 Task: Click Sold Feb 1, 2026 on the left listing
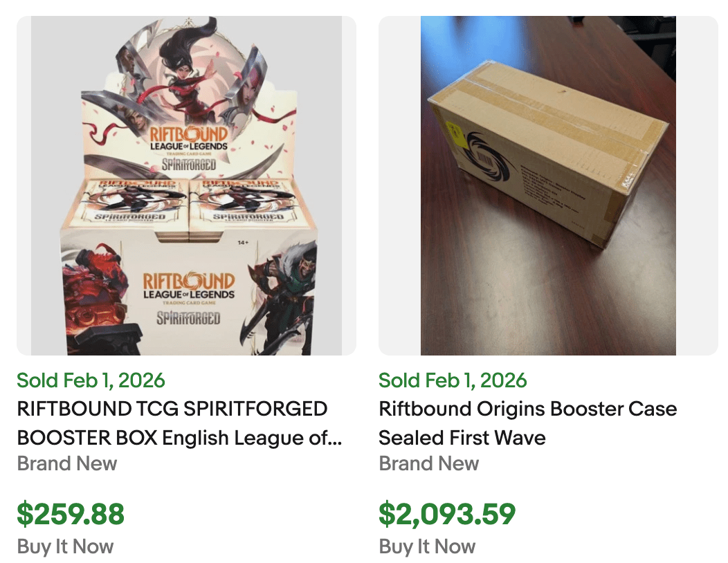point(91,380)
